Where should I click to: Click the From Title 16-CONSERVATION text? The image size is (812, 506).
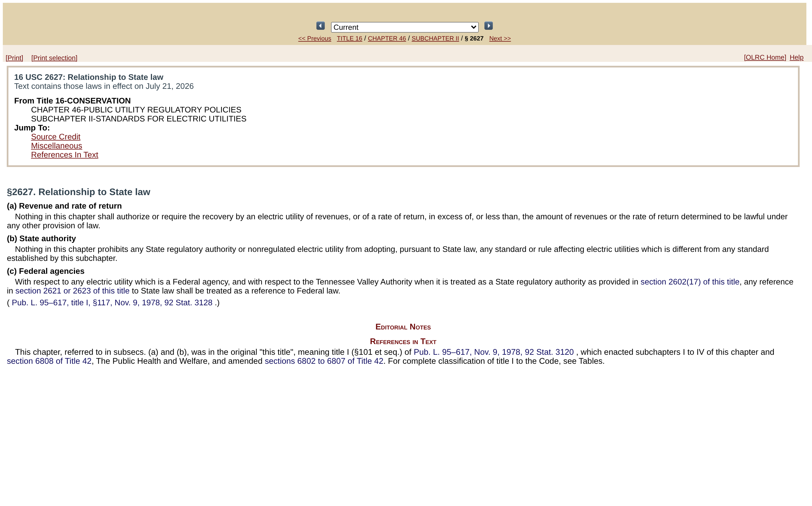72,101
